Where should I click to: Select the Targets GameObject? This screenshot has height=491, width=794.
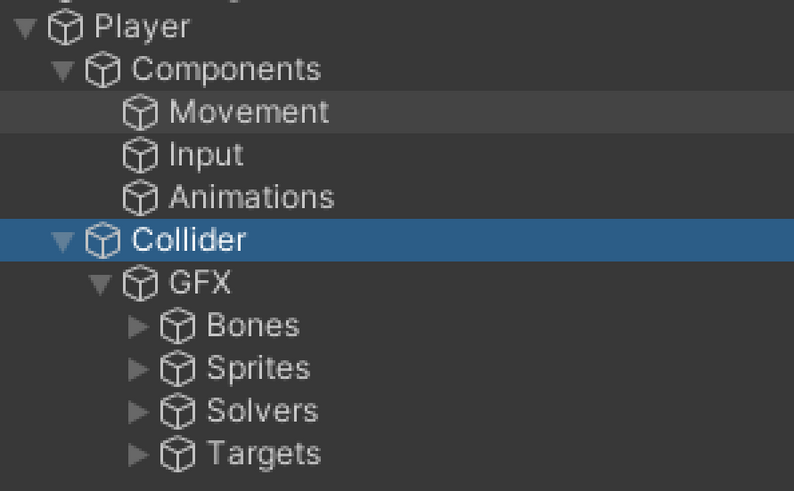(263, 454)
